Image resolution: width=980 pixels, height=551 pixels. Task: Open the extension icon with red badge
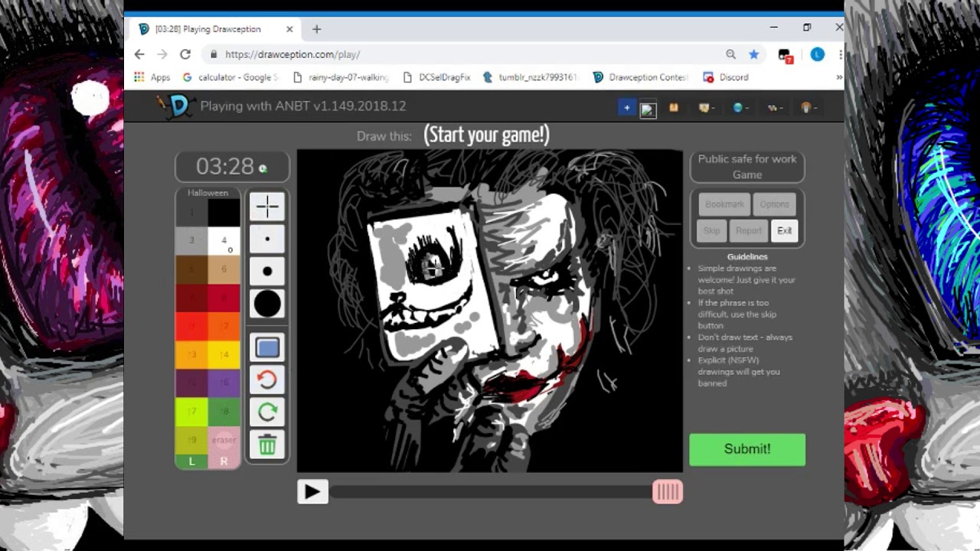(785, 55)
